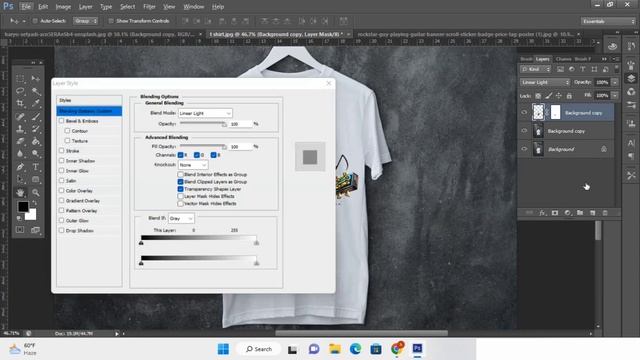Filter layers by type T icon
640x360 pixels.
(x=583, y=69)
